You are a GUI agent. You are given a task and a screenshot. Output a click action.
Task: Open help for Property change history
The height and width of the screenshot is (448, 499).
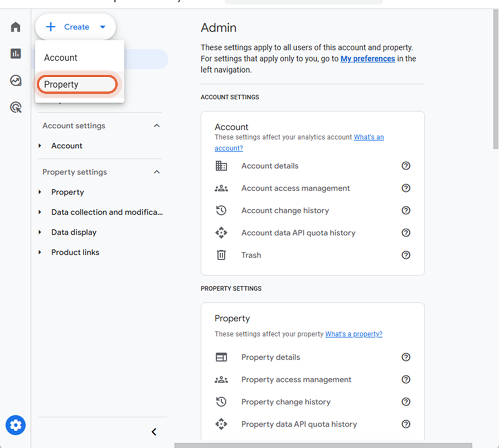click(x=406, y=402)
